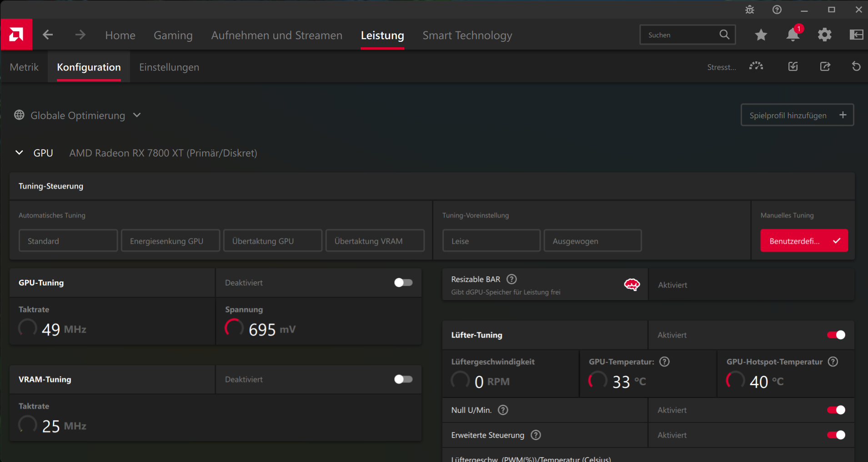Open Null U/Min. help icon
The width and height of the screenshot is (868, 462).
pyautogui.click(x=503, y=410)
